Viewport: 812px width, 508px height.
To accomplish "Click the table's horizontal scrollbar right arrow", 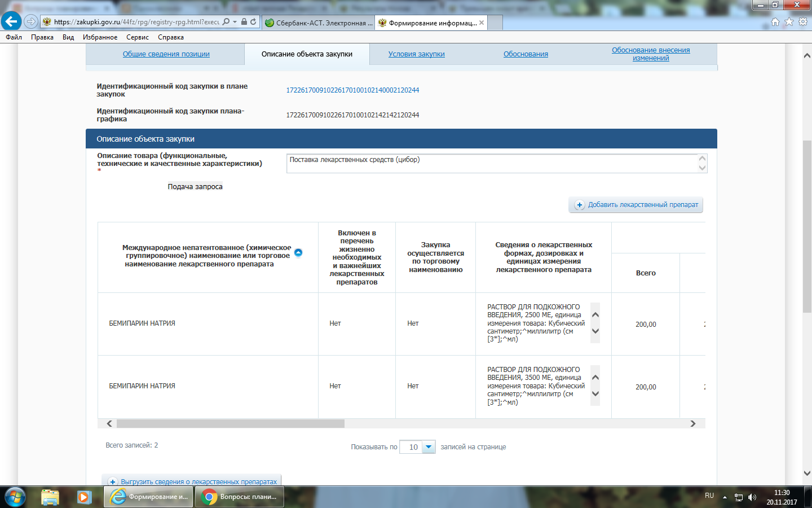I will click(693, 423).
